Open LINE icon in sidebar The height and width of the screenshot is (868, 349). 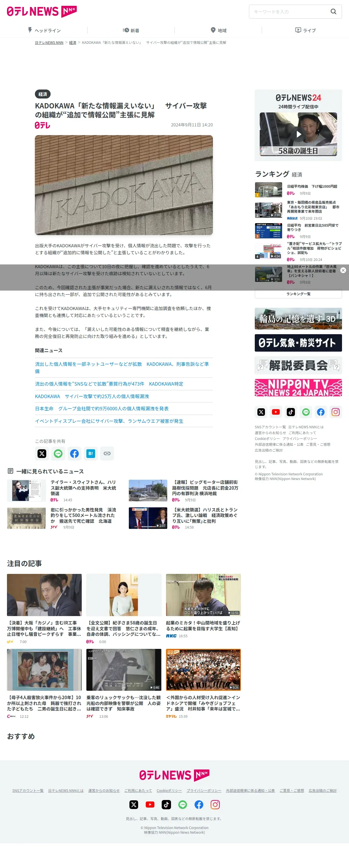(306, 412)
